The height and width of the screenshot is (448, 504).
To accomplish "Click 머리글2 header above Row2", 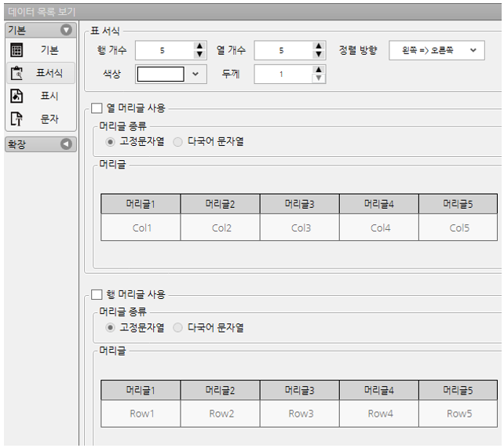I will click(220, 390).
